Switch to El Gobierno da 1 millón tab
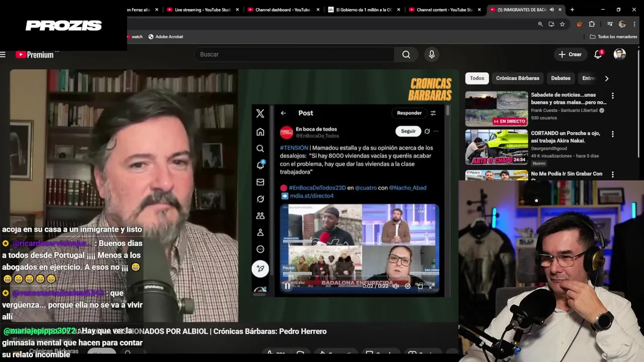The image size is (644, 362). tap(364, 10)
